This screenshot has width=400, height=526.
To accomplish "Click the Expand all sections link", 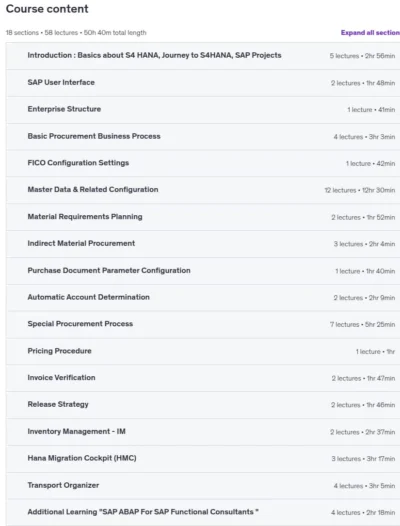I will pyautogui.click(x=370, y=33).
